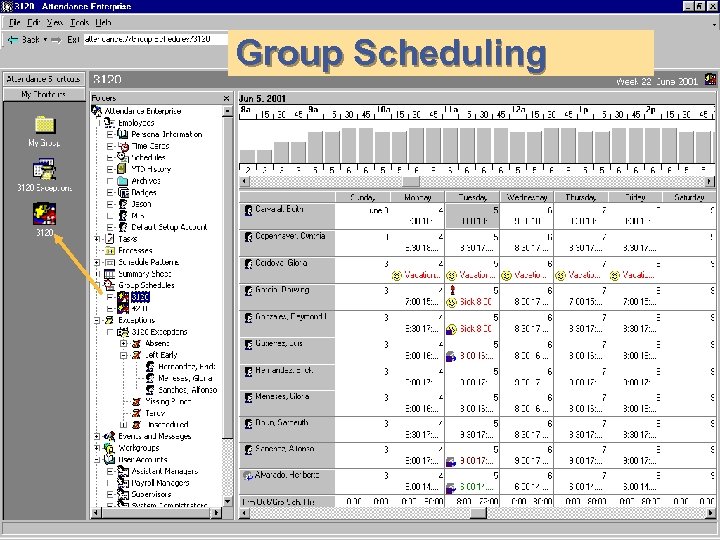Open the Time Cards tree icon
The width and height of the screenshot is (720, 540).
(x=123, y=146)
